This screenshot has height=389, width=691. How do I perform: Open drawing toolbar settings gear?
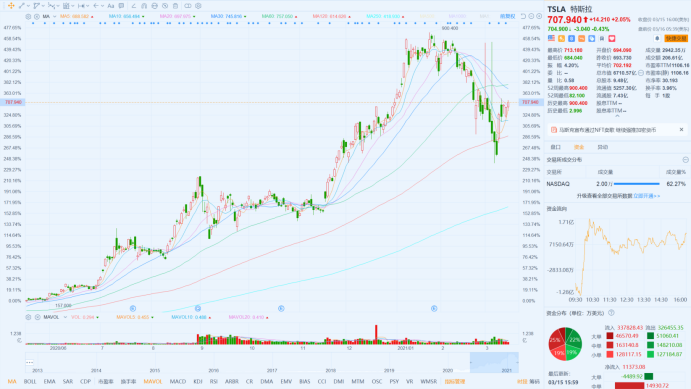[x=198, y=6]
